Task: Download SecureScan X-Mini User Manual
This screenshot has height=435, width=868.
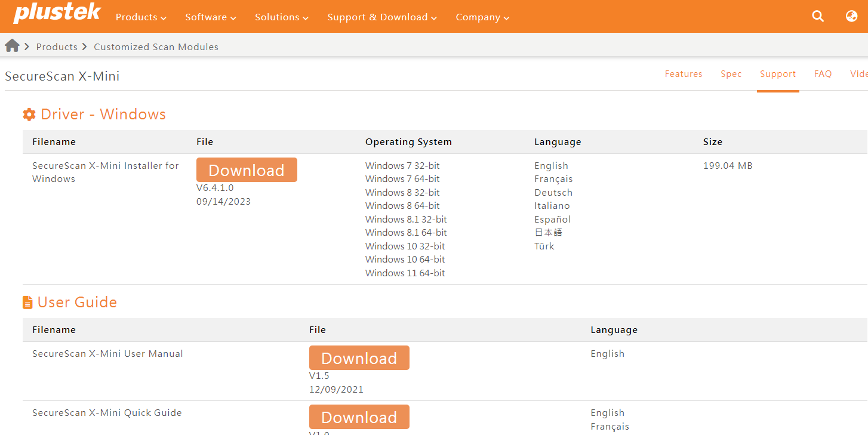Action: (359, 358)
